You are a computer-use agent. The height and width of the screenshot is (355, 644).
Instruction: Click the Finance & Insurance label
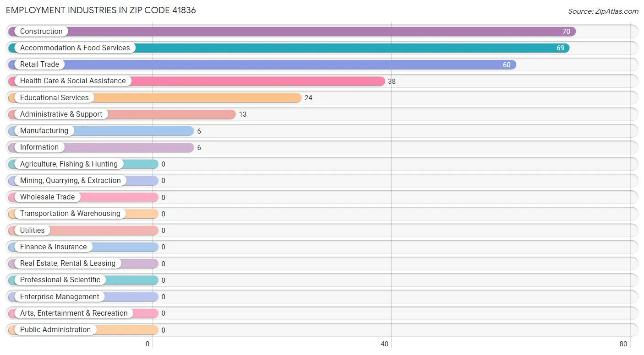(x=54, y=247)
